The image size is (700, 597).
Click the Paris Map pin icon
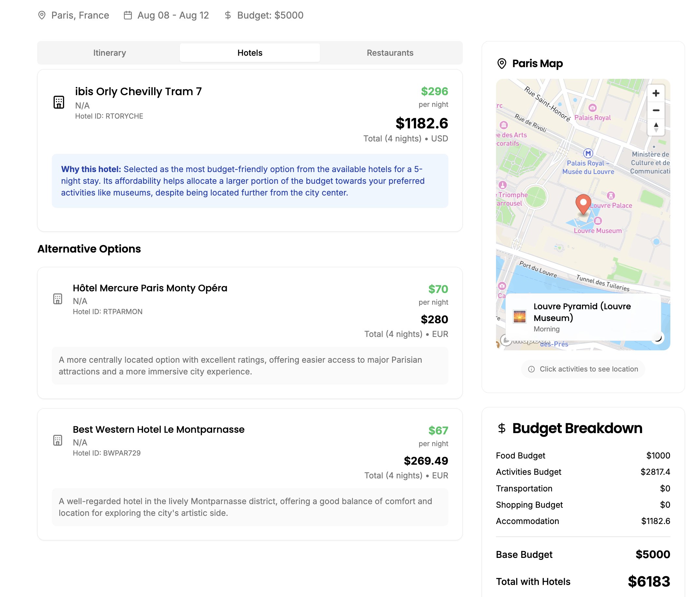click(502, 64)
